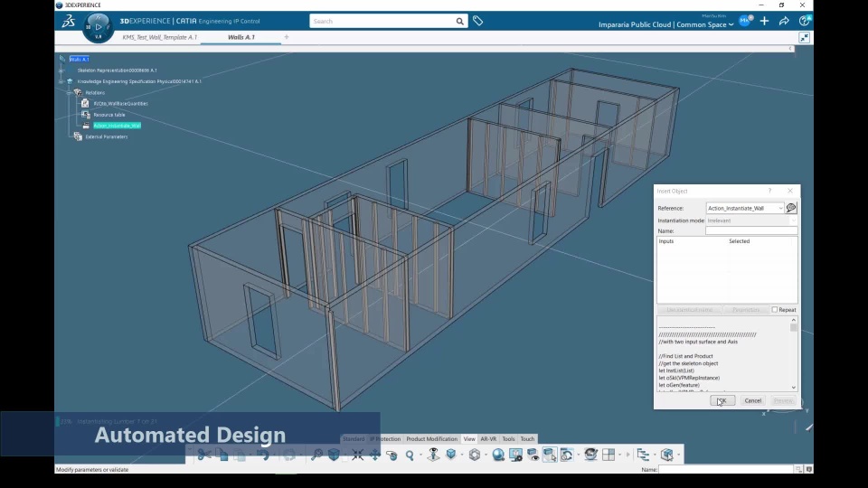Collapse the Relations tree node
This screenshot has height=488, width=868.
tap(69, 92)
